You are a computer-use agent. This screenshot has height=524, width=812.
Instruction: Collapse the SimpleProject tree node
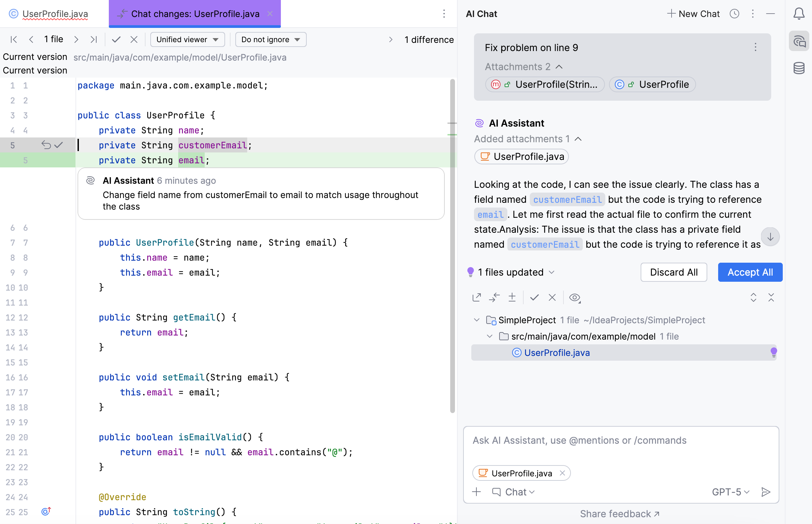click(477, 320)
